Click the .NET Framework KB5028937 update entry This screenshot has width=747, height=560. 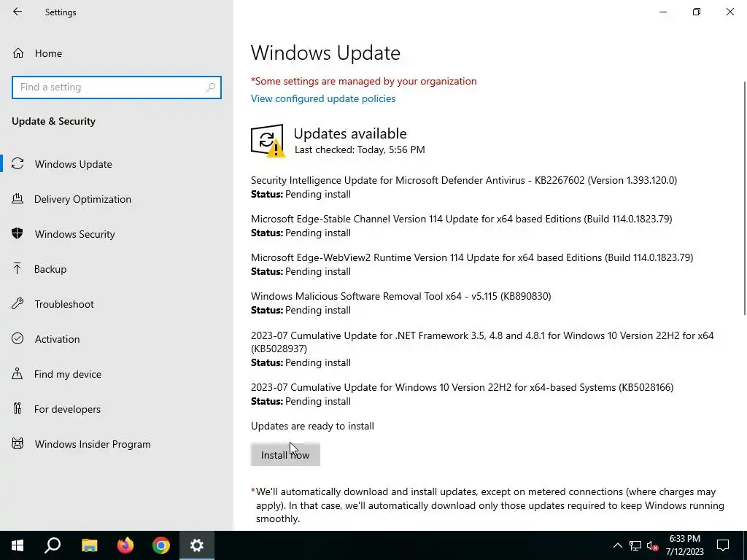(x=482, y=349)
